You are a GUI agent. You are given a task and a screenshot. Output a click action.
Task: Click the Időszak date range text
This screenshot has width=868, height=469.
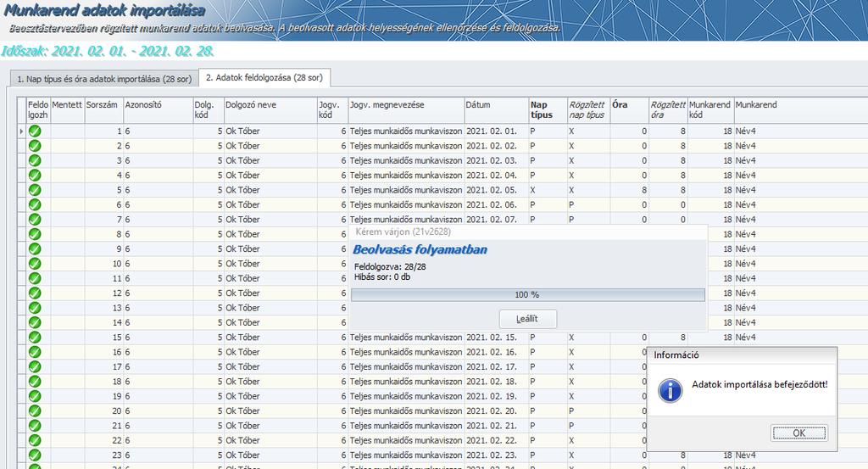[x=108, y=51]
